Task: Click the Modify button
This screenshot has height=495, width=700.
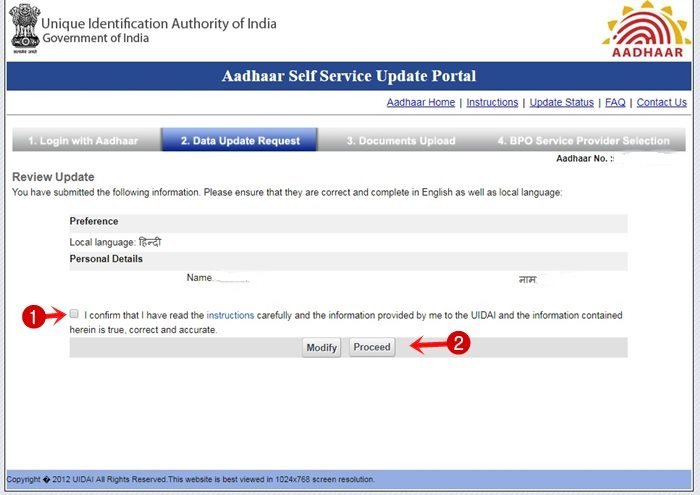Action: (321, 348)
